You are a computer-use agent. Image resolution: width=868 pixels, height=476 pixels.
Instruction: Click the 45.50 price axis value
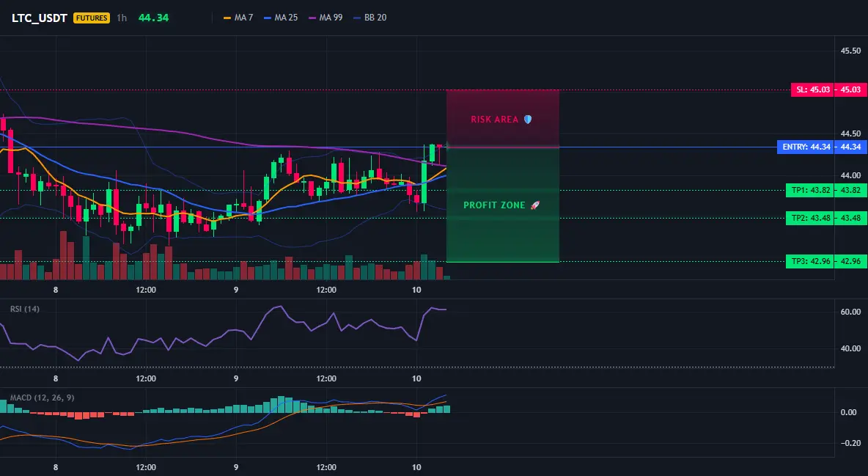pos(850,51)
